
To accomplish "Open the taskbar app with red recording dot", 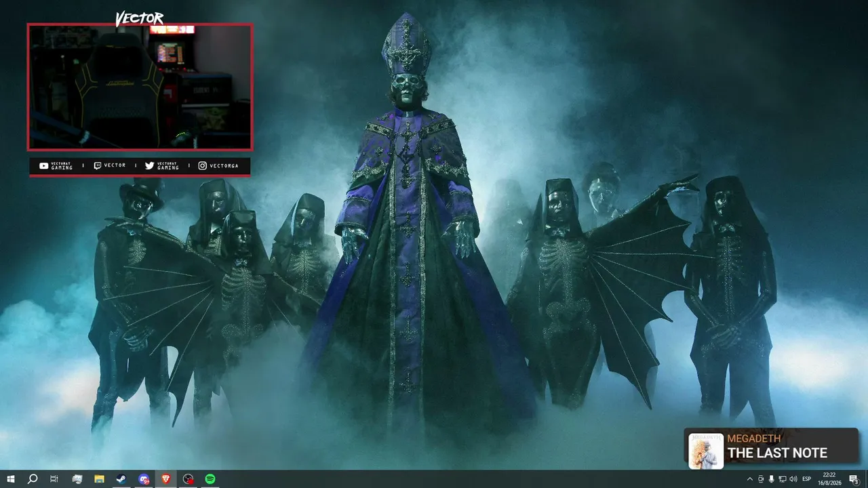I will pos(189,479).
